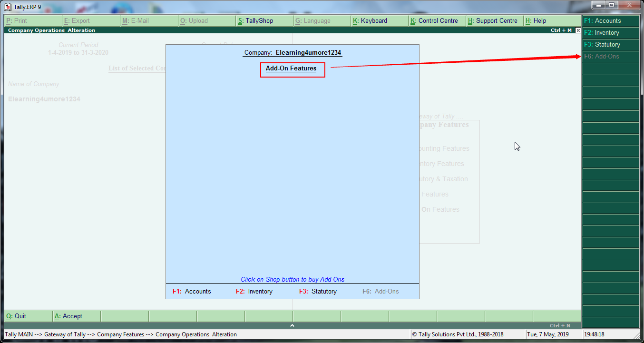
Task: Switch to F3: Statutory at dialog bottom
Action: (x=318, y=291)
